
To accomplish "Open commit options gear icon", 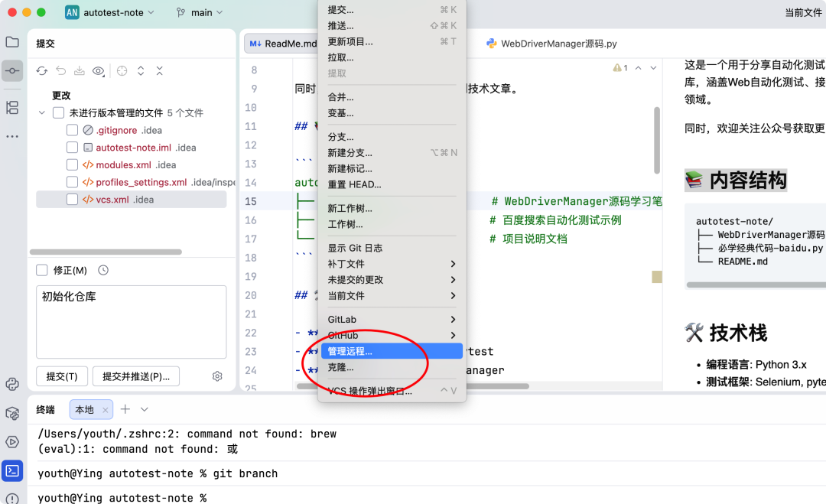I will (217, 376).
